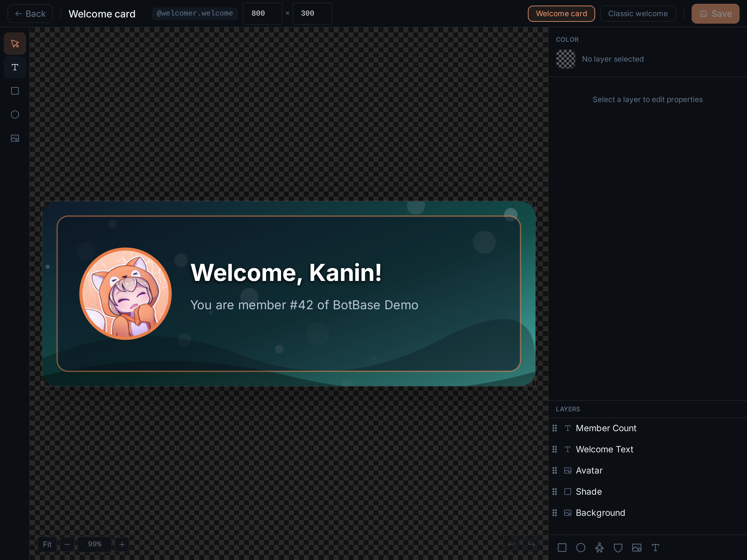
Task: Click 'Welcome, Kanin!' text on canvas
Action: (286, 273)
